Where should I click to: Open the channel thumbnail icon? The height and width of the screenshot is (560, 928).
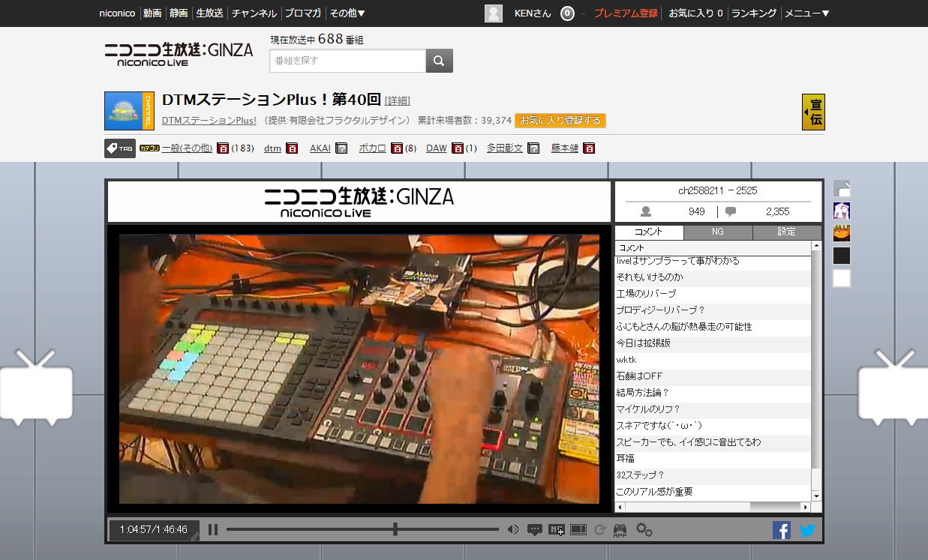tap(129, 111)
